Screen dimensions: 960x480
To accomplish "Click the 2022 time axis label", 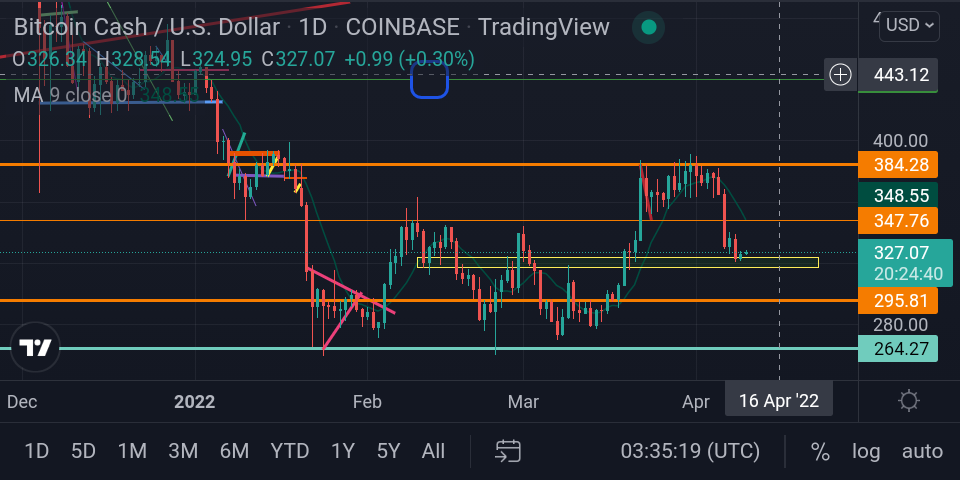I will [195, 402].
